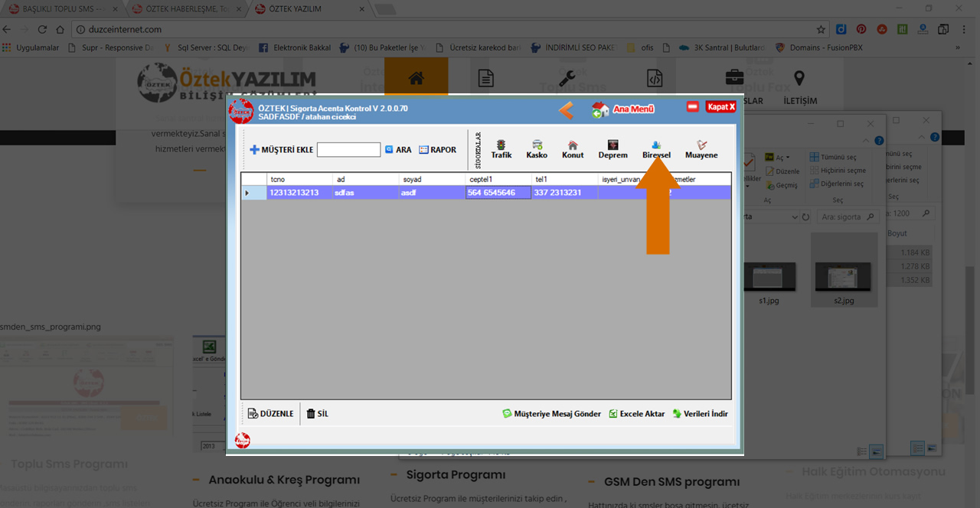Click the ARA search button
This screenshot has height=508, width=980.
(398, 150)
